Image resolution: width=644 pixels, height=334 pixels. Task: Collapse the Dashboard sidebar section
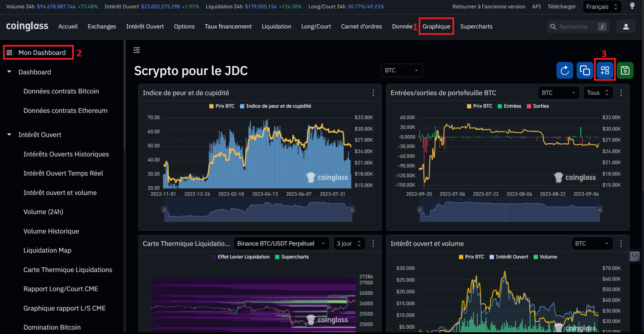pos(9,72)
